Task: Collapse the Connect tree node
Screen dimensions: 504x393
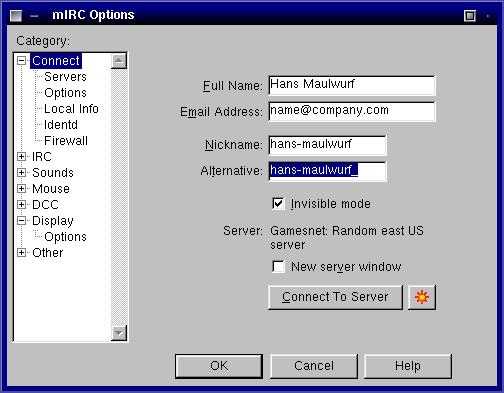Action: pos(21,61)
